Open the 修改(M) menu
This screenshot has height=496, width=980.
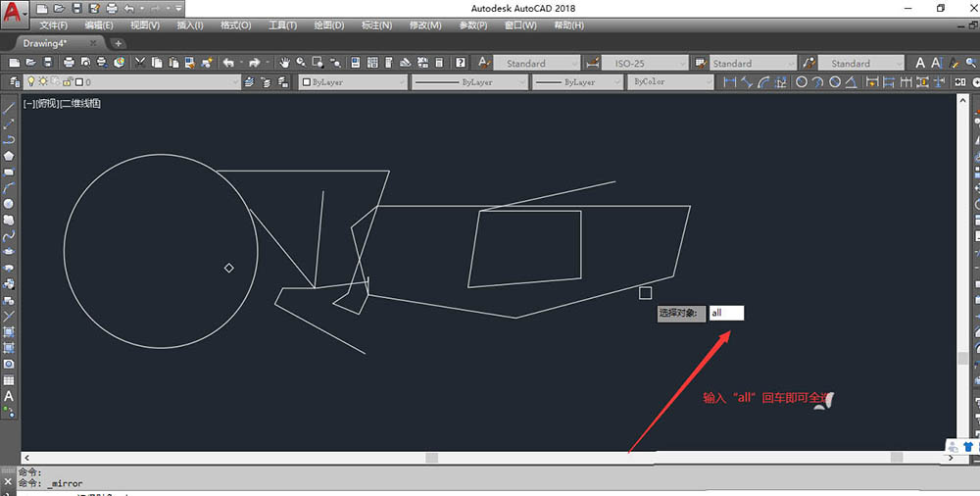pos(425,25)
